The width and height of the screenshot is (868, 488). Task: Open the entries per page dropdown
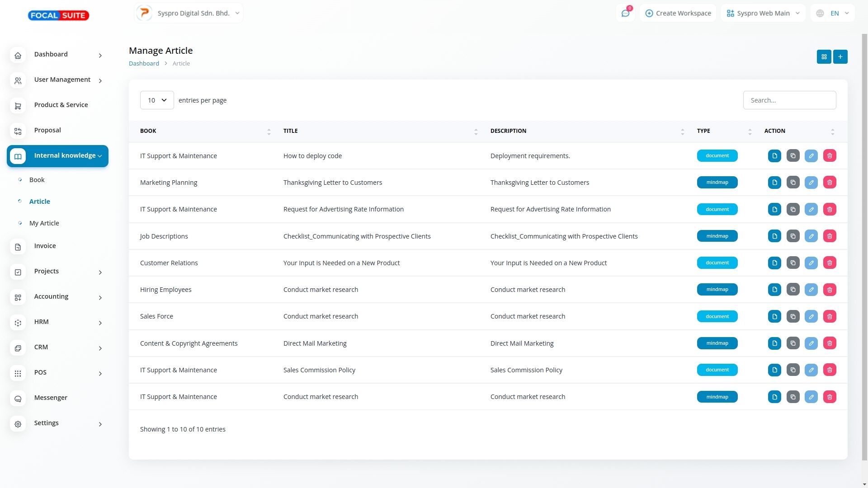[157, 100]
